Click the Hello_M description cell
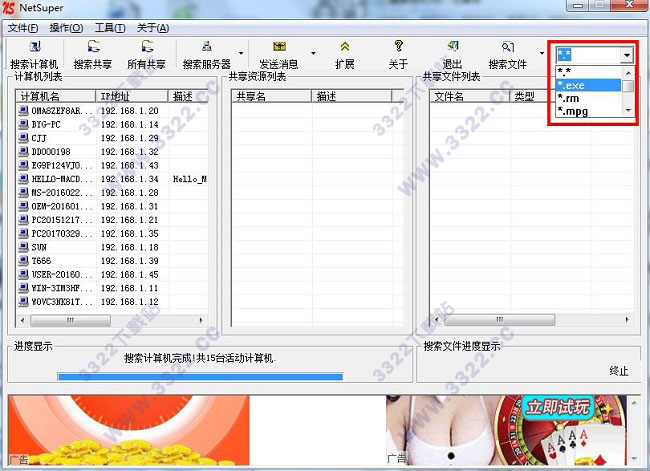Image resolution: width=650 pixels, height=471 pixels. tap(189, 179)
